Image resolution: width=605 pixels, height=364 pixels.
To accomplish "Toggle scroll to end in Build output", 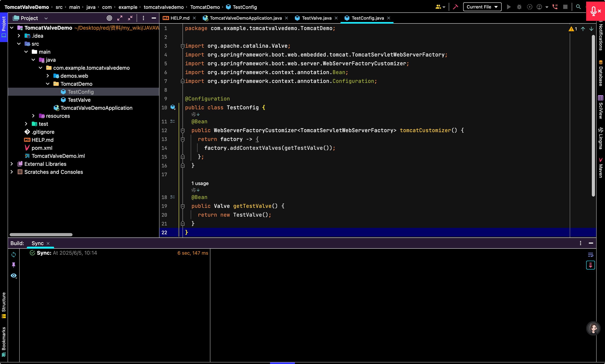I will pos(590,265).
